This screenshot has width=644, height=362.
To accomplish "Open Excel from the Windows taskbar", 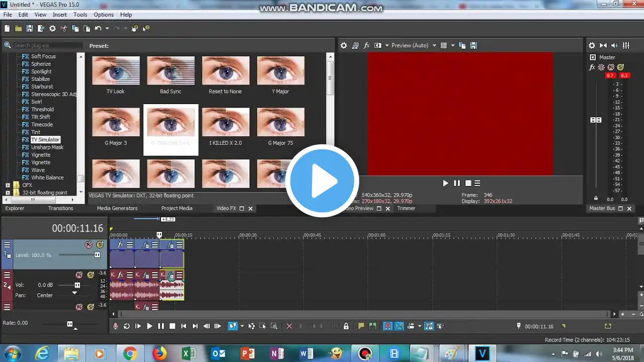I will pyautogui.click(x=189, y=354).
